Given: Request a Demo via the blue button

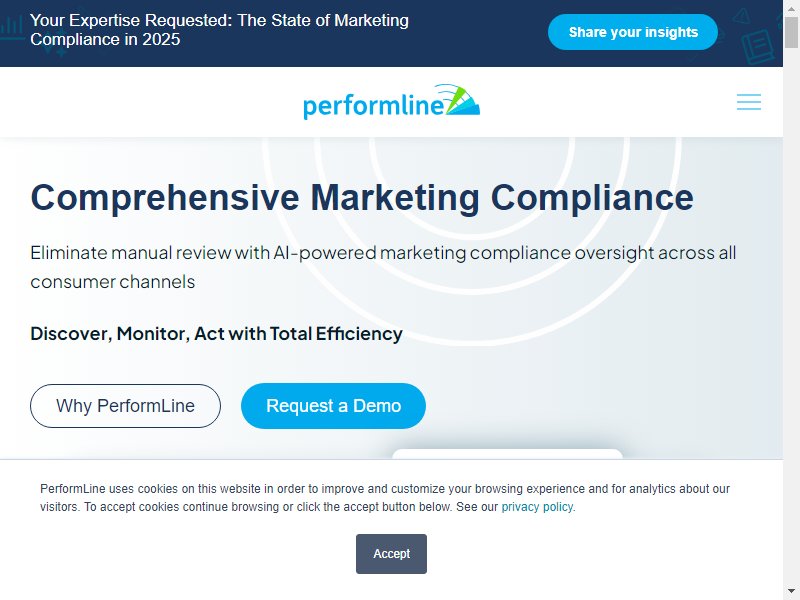Looking at the screenshot, I should pyautogui.click(x=333, y=406).
